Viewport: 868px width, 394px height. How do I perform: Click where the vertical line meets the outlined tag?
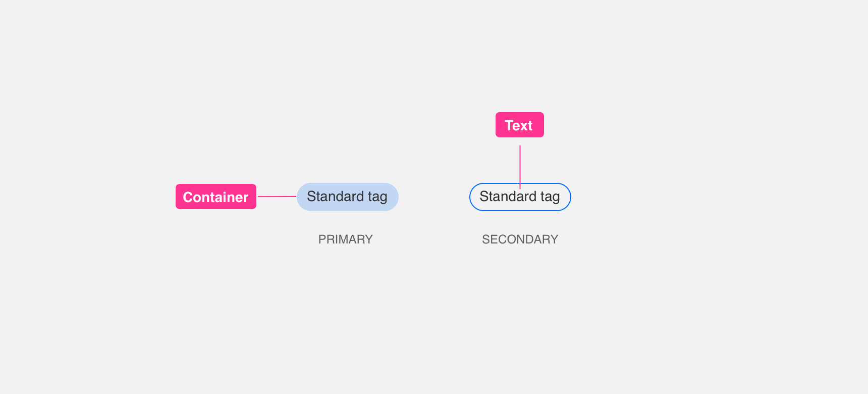tap(520, 183)
